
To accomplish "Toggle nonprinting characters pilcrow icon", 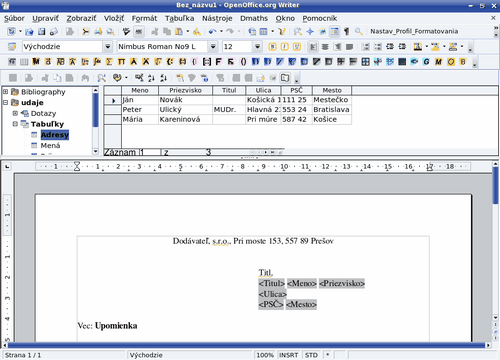I will [x=347, y=32].
